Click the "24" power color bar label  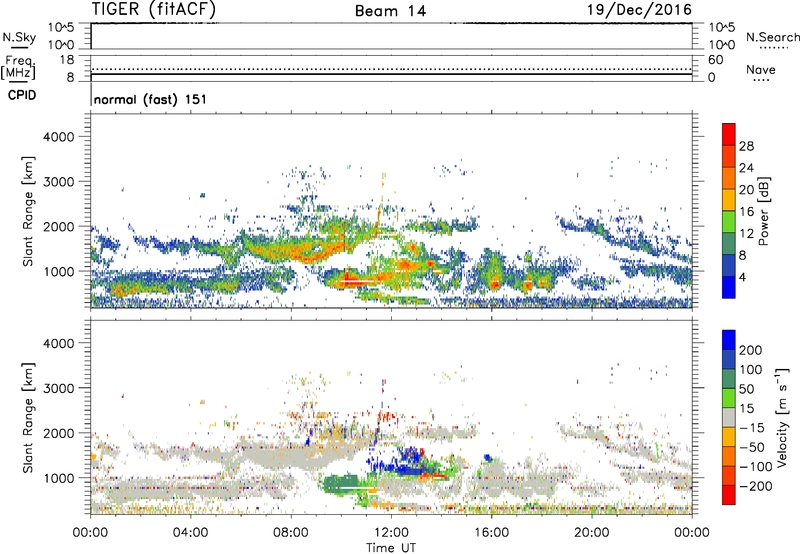coord(746,168)
